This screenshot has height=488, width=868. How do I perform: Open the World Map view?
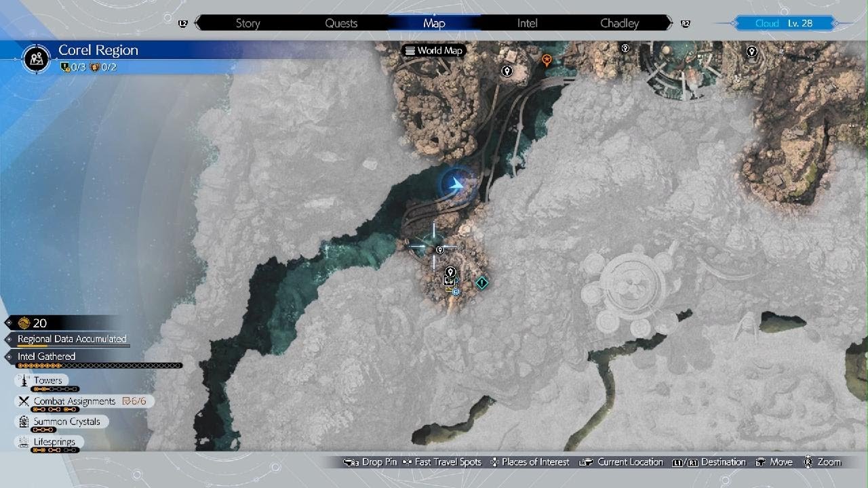[x=433, y=50]
